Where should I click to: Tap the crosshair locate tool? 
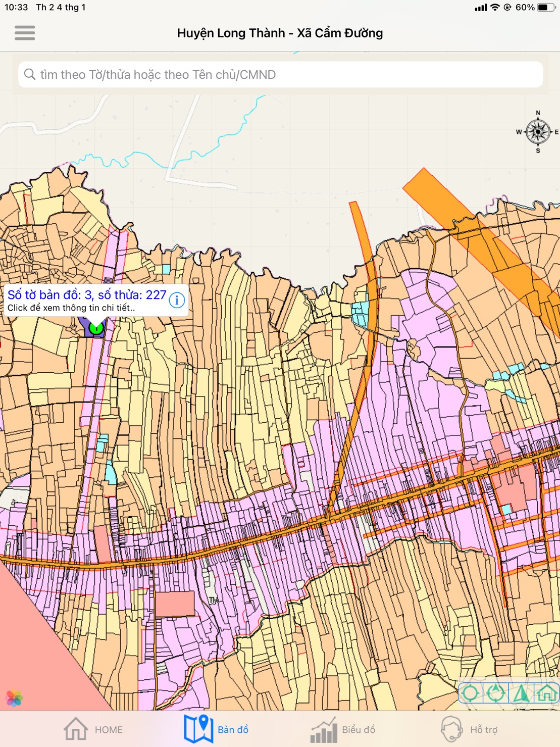471,693
